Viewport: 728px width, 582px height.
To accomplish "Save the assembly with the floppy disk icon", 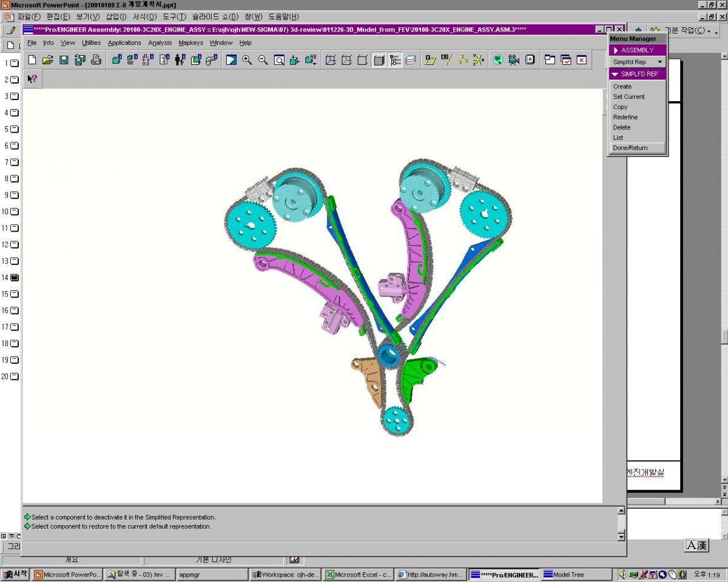I will 64,59.
